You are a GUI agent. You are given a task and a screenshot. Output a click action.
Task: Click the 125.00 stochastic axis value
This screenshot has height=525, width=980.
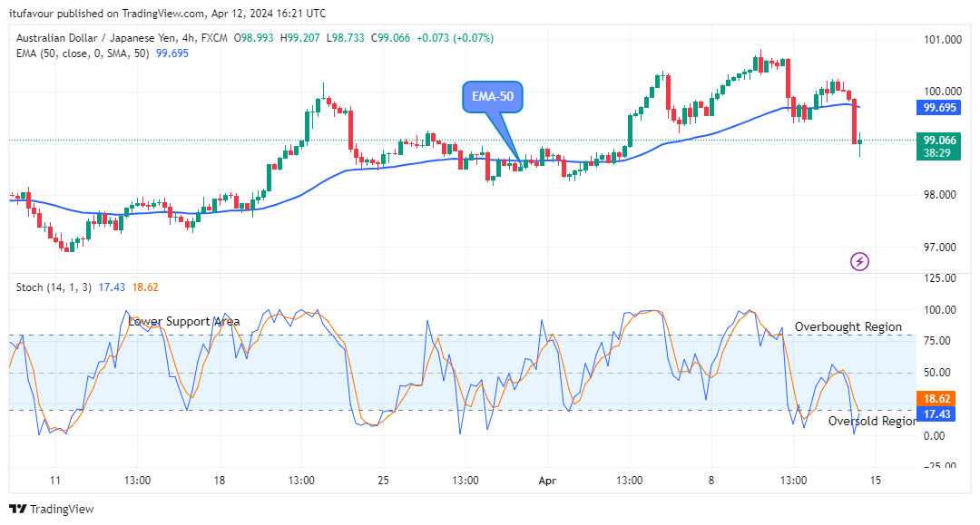coord(940,277)
